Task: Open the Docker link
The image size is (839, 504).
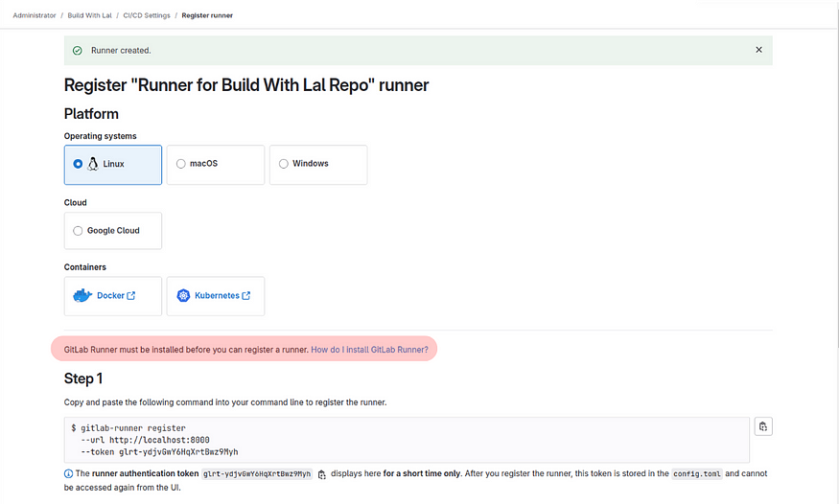Action: [111, 295]
